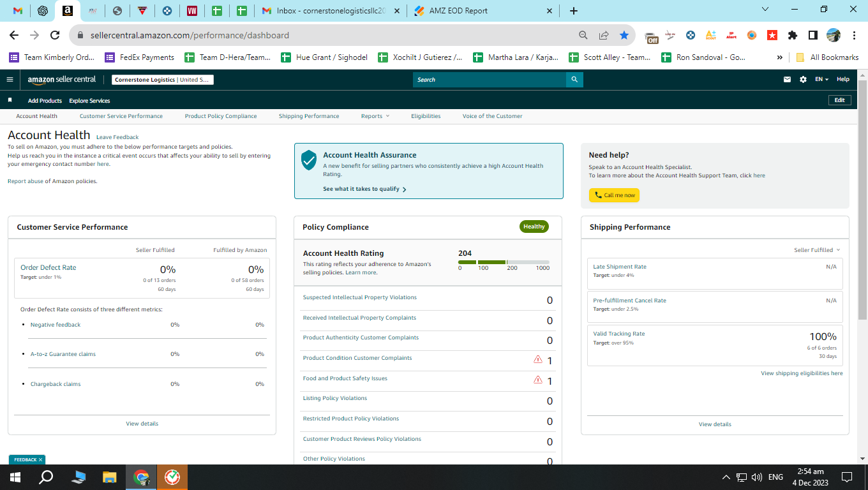Open View shipping eligibilities here link
The image size is (868, 490).
(x=802, y=373)
